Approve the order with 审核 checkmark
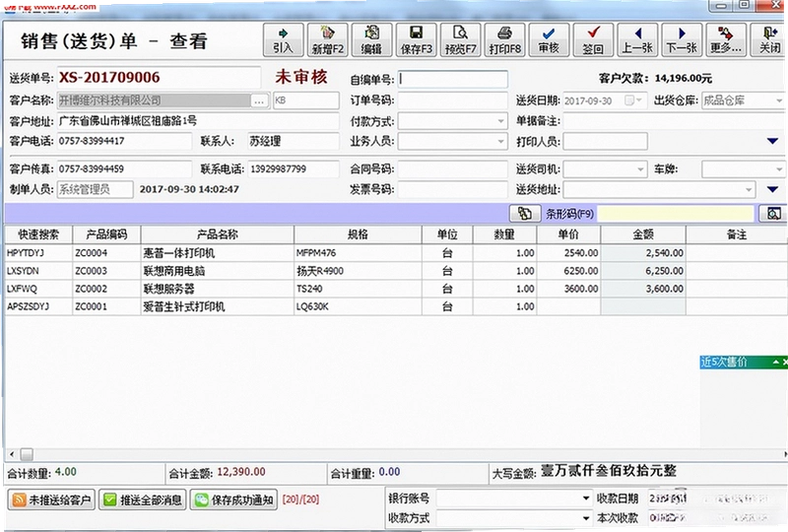This screenshot has width=788, height=532. tap(549, 39)
